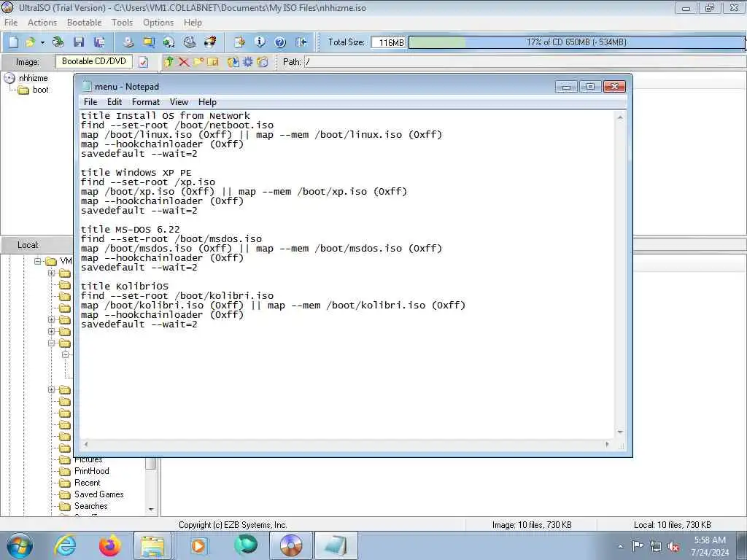Open the Bootable menu
The image size is (747, 560).
click(85, 23)
